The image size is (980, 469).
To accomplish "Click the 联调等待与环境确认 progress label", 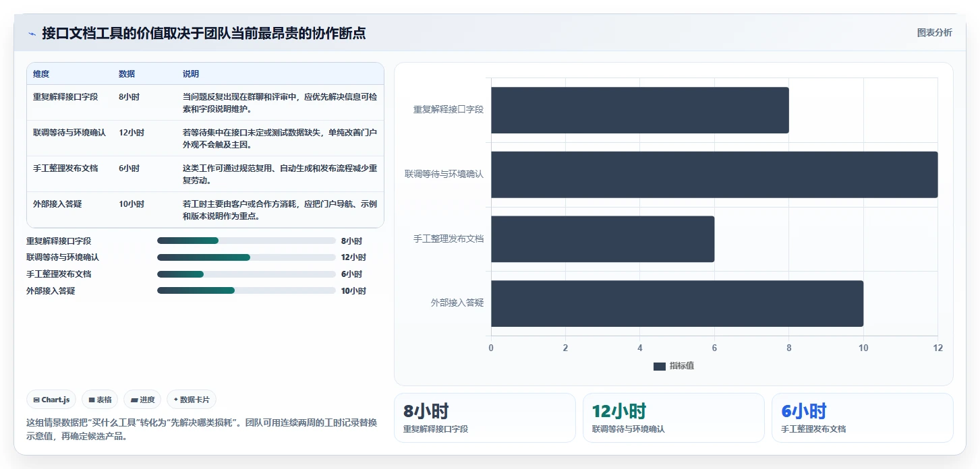I will pos(63,257).
